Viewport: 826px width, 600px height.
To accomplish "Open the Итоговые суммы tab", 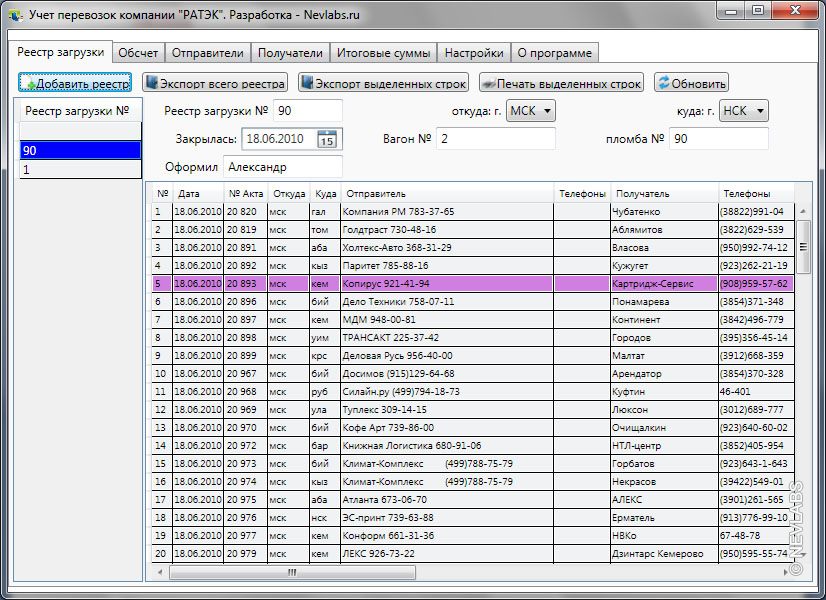I will tap(383, 53).
